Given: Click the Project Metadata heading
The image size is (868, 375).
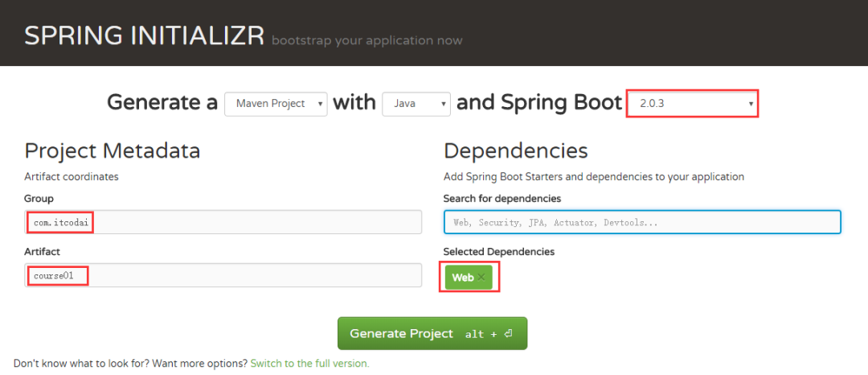Looking at the screenshot, I should (x=113, y=151).
